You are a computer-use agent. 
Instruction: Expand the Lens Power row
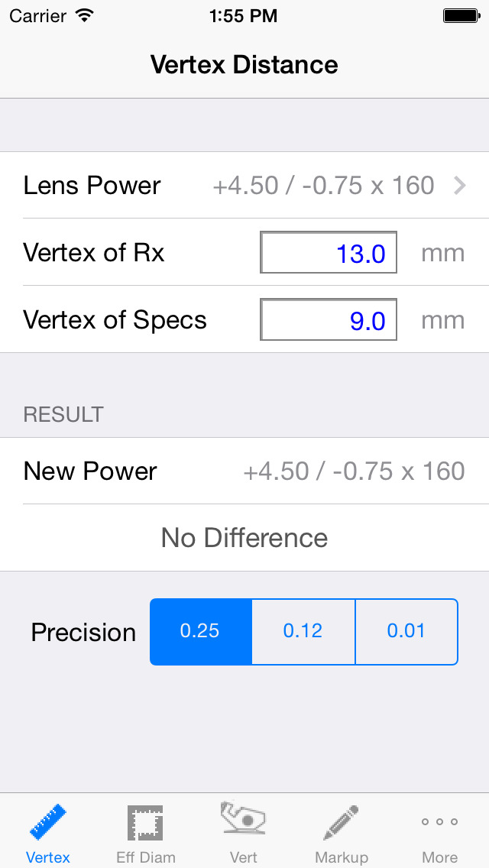(x=244, y=185)
